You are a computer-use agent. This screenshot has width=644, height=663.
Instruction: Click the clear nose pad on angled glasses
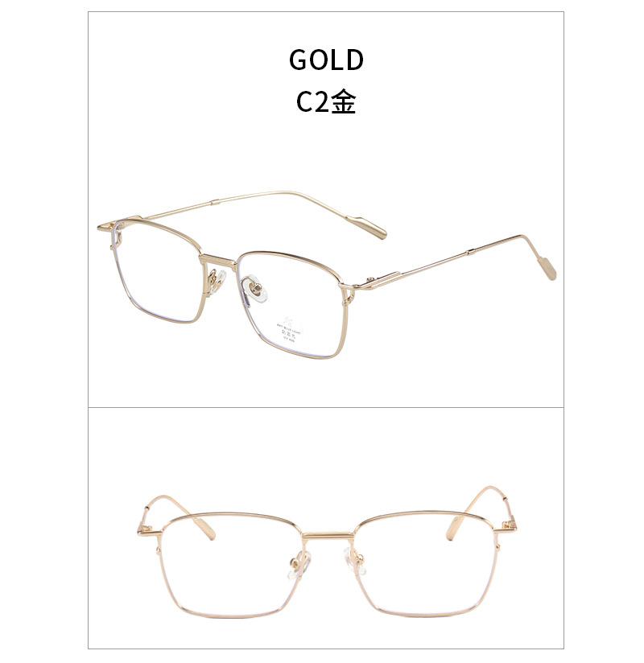[x=256, y=287]
